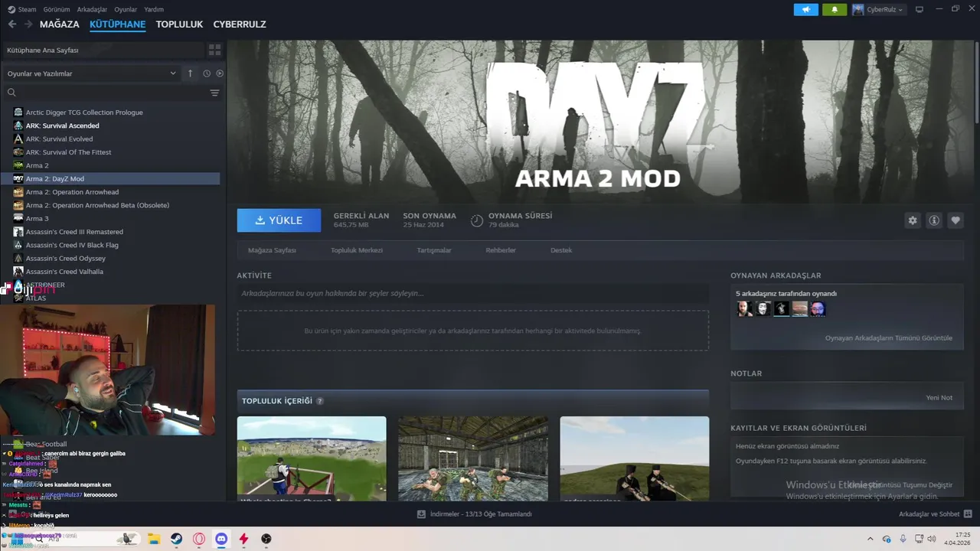The width and height of the screenshot is (980, 551).
Task: Open the Chernarus shooting community screenshot
Action: click(312, 458)
